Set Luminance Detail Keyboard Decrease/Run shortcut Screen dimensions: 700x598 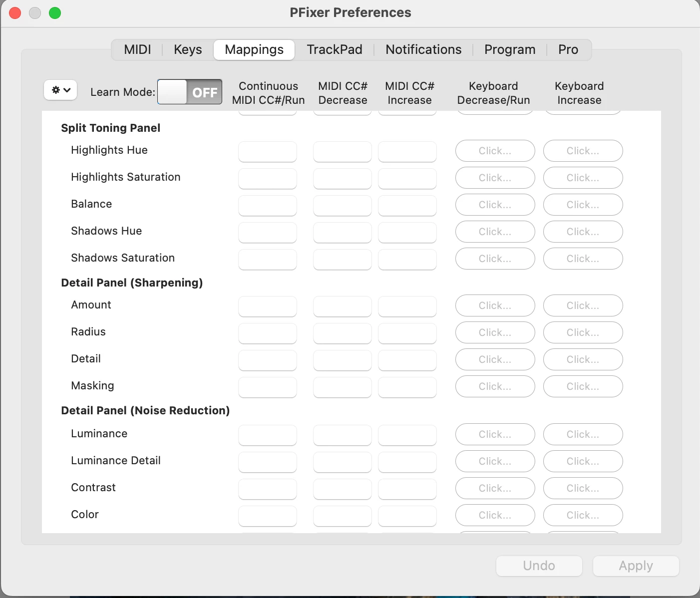(x=495, y=461)
